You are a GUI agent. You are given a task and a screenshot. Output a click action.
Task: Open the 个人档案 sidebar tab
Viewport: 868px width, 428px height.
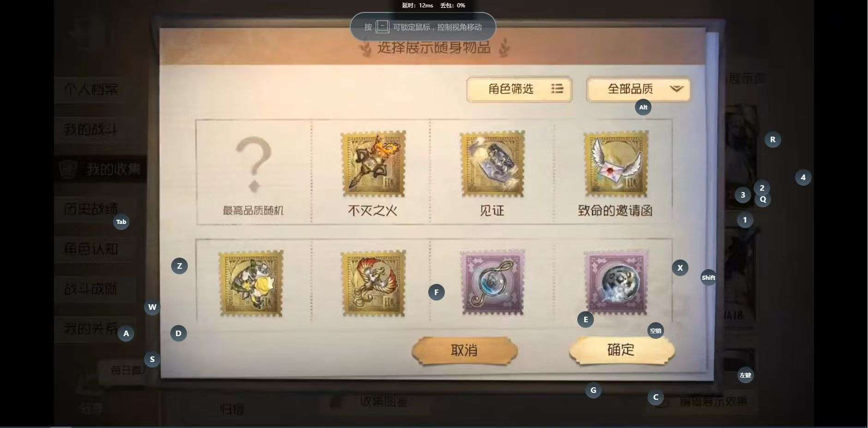91,89
